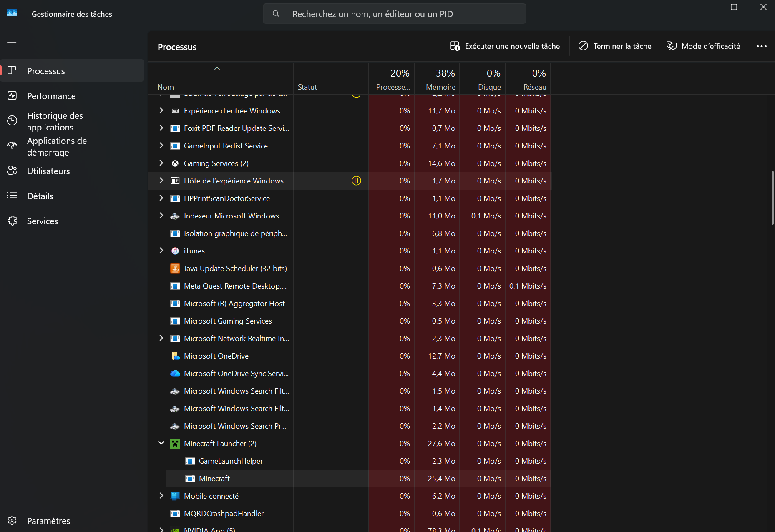Click the OneDrive Sync Service cloud icon

pos(175,374)
